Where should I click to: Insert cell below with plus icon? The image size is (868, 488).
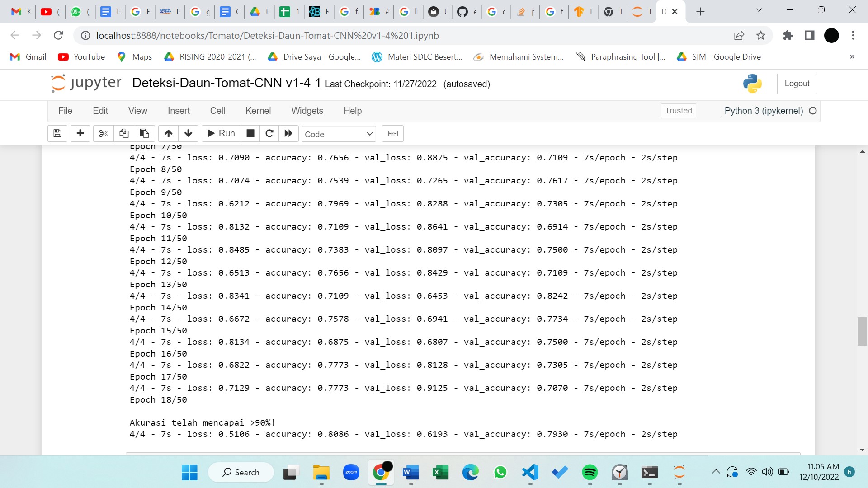80,133
